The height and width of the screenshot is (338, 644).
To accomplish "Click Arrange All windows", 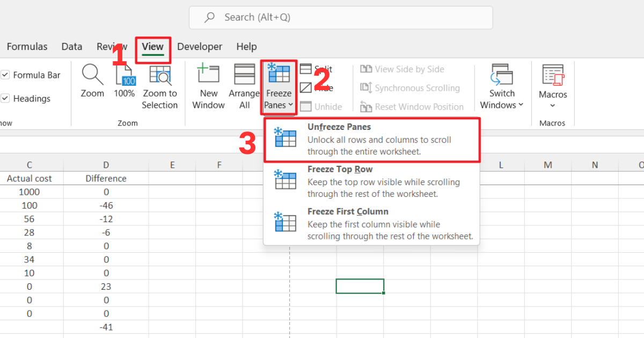I will coord(244,87).
